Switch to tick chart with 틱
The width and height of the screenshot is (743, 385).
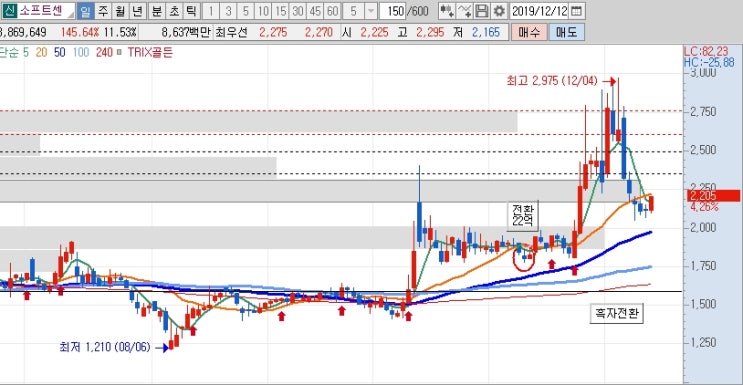coord(190,10)
